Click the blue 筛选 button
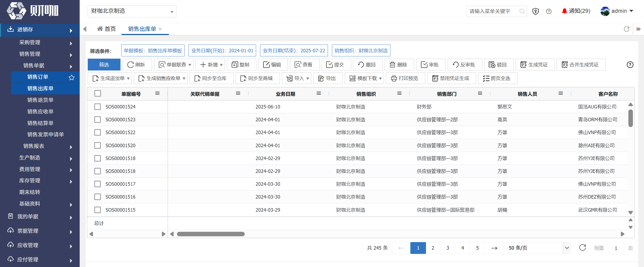The height and width of the screenshot is (267, 644). (x=104, y=65)
